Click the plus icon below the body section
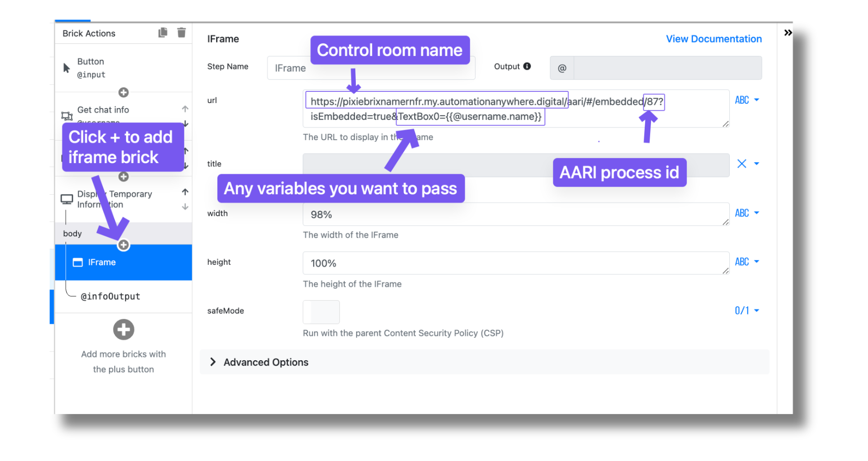This screenshot has height=461, width=868. click(x=123, y=245)
